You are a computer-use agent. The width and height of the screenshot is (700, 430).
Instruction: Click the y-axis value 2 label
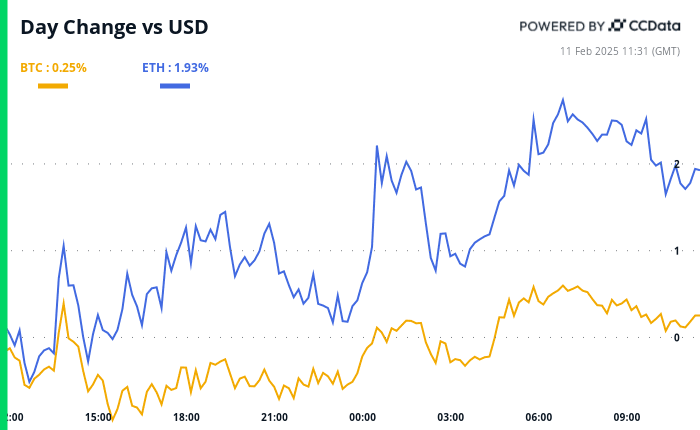[x=677, y=164]
